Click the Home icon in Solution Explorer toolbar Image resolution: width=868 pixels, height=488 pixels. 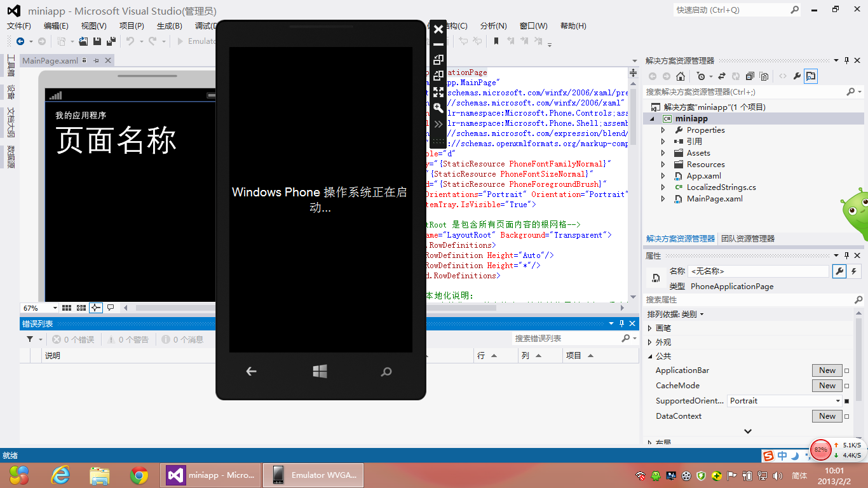point(681,76)
